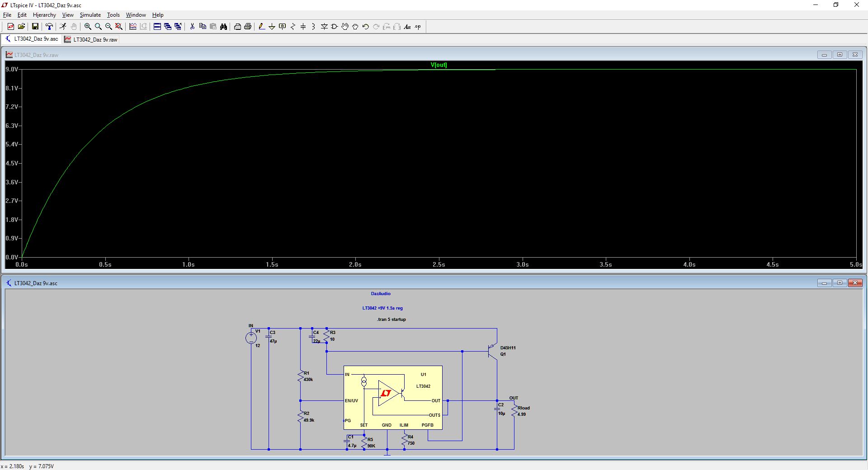
Task: Select the Component gate tool
Action: pyautogui.click(x=335, y=27)
